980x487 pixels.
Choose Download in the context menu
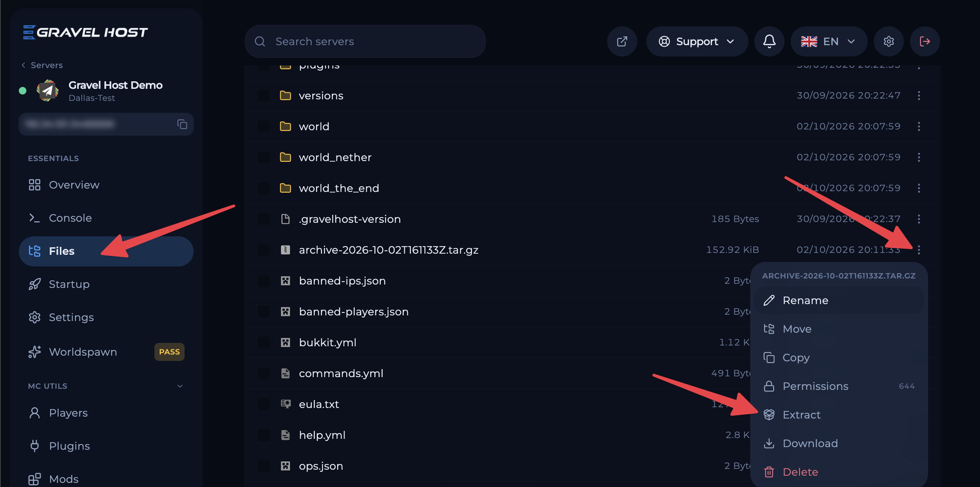(839, 443)
